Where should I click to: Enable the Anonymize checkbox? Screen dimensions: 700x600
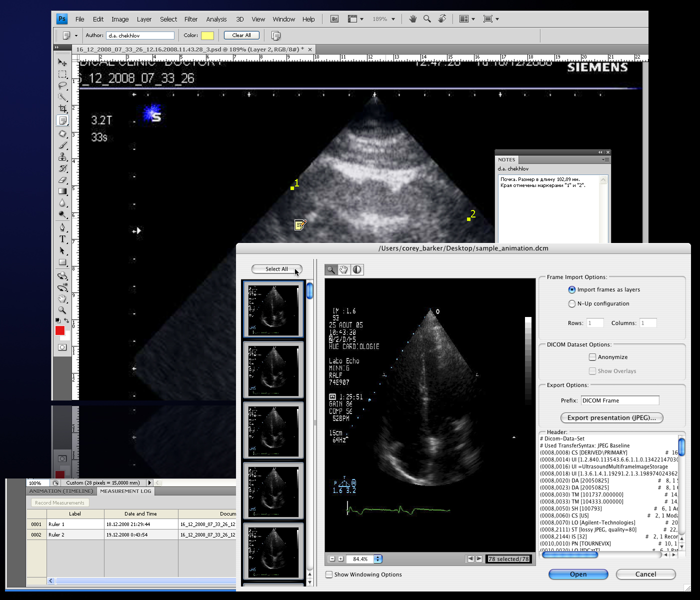592,357
